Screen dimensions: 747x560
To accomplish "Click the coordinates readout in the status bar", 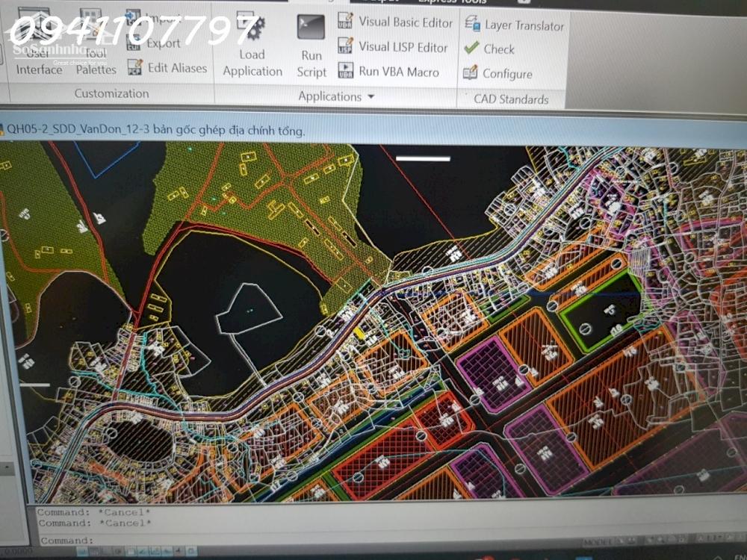I will pyautogui.click(x=16, y=550).
